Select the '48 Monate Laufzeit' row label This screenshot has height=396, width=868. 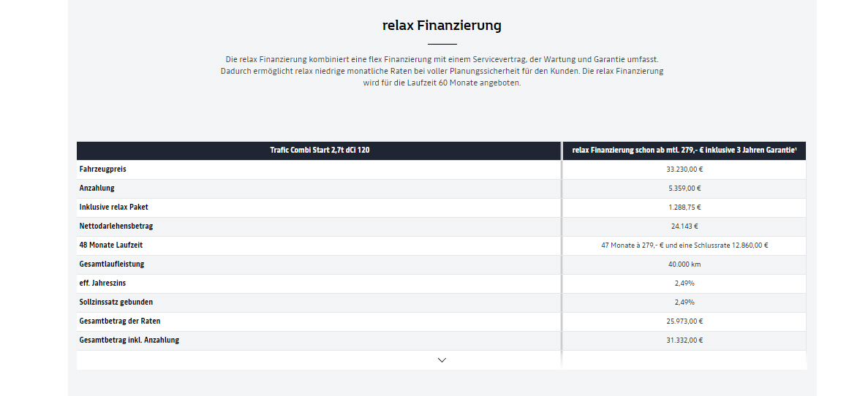[110, 245]
